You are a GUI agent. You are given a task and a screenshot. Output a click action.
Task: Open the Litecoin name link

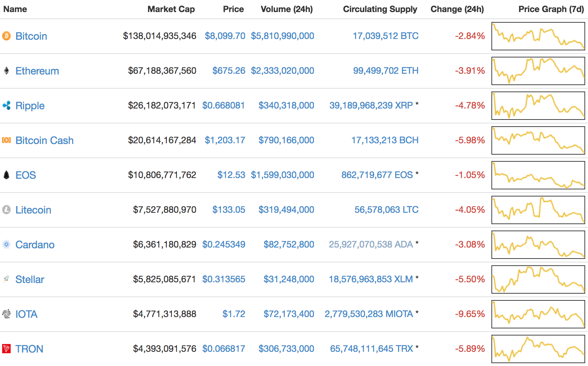[x=33, y=210]
